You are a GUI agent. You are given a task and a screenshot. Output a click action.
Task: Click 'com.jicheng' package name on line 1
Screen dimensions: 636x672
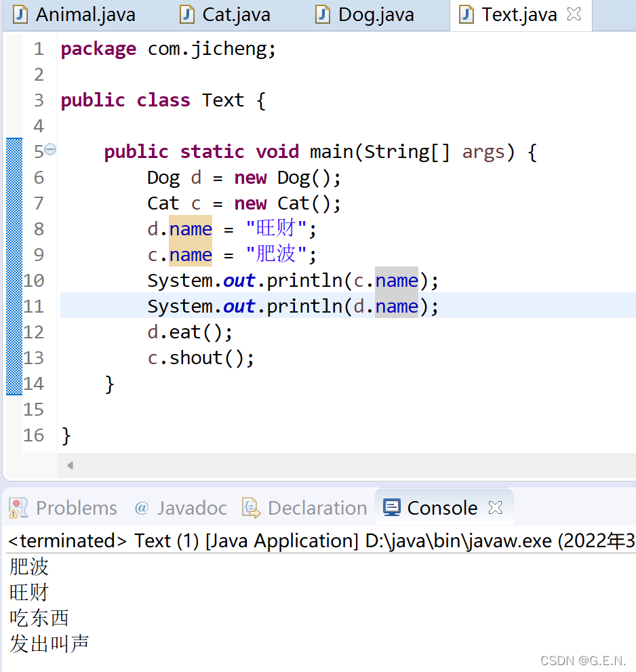pyautogui.click(x=207, y=50)
